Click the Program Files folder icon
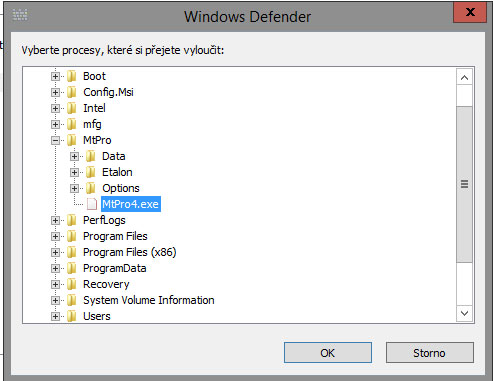The image size is (493, 381). [x=72, y=236]
